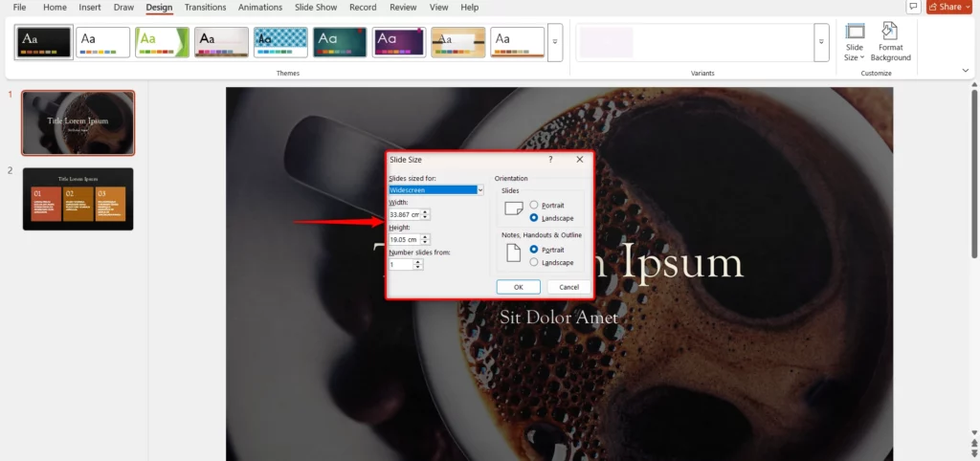Go to next slide using double-arrow button

(974, 452)
